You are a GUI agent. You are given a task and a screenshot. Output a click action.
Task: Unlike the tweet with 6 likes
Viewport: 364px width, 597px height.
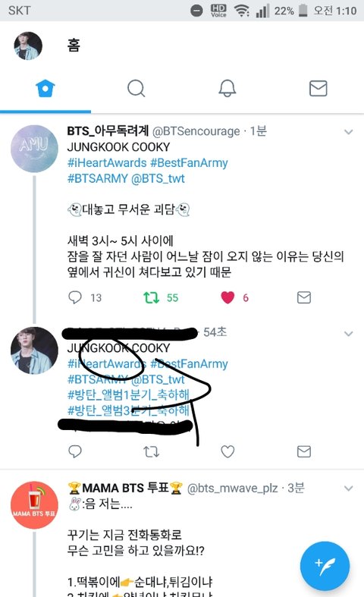227,297
